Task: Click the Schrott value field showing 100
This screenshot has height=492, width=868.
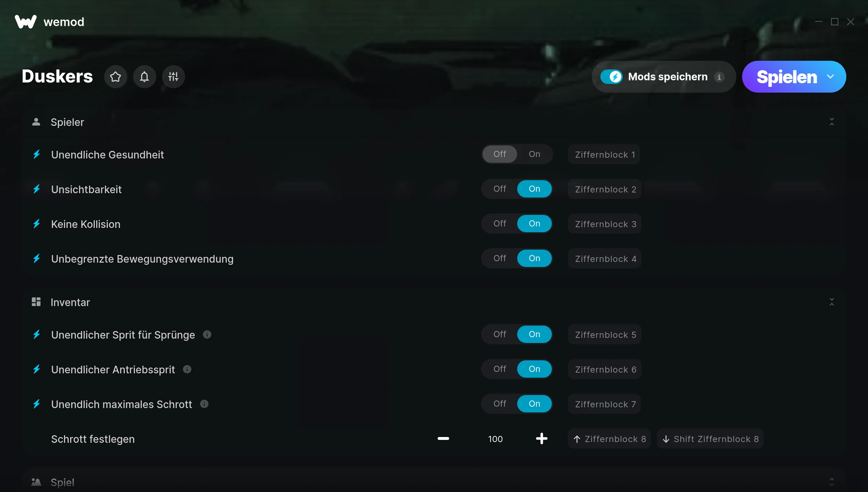Action: tap(495, 439)
